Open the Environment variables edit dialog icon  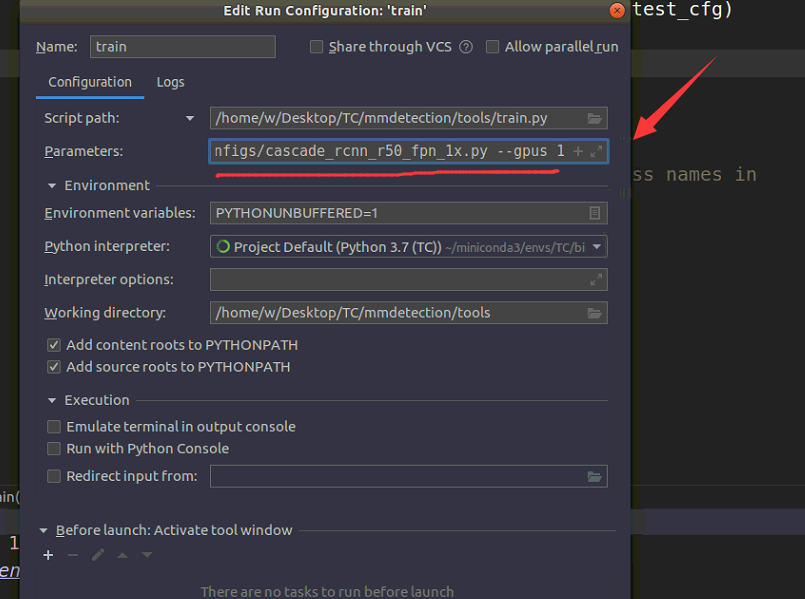(x=594, y=213)
